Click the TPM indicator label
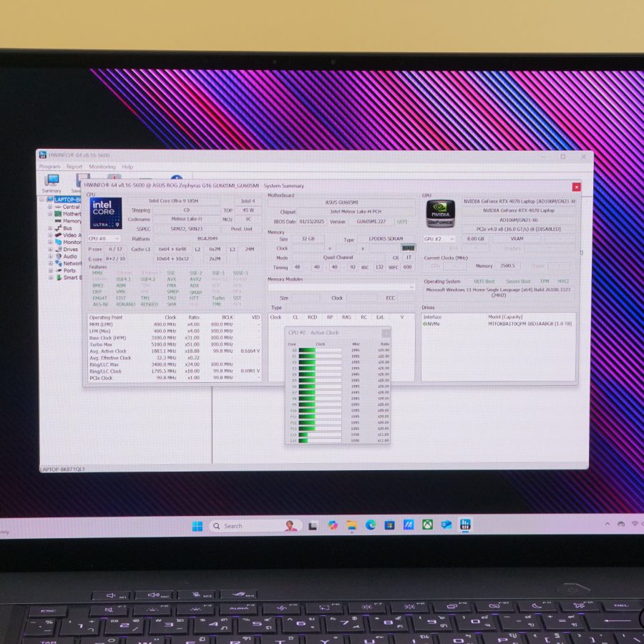This screenshot has width=644, height=644. pos(545,281)
